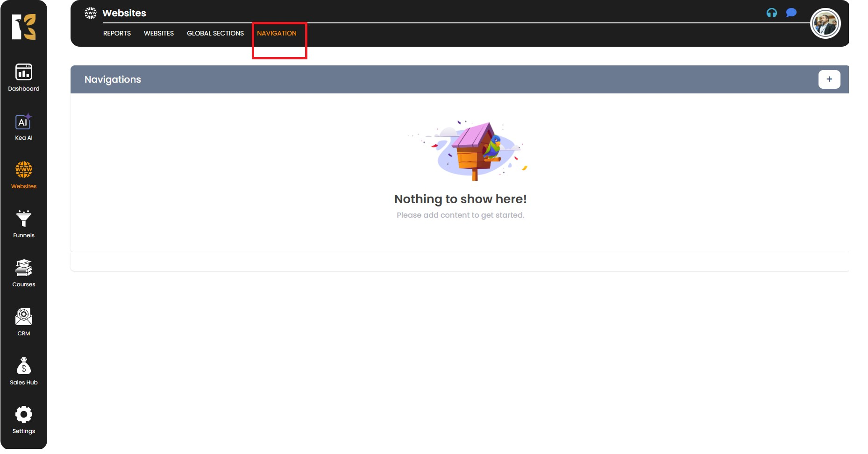Click the globe icon beside Websites title
The width and height of the screenshot is (868, 454).
pyautogui.click(x=91, y=13)
